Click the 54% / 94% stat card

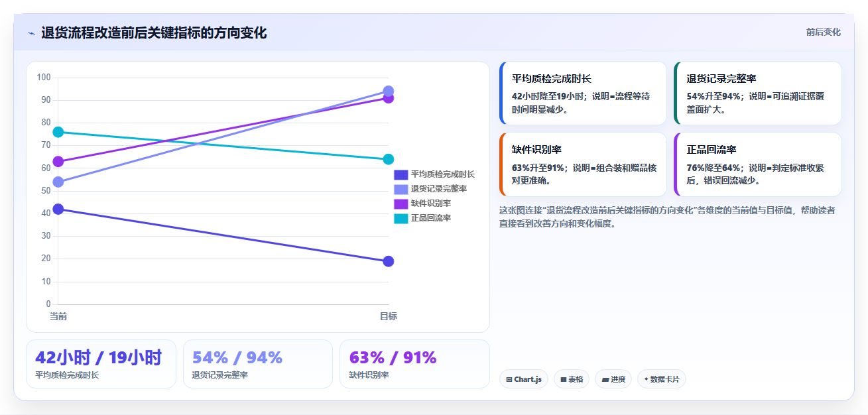258,364
